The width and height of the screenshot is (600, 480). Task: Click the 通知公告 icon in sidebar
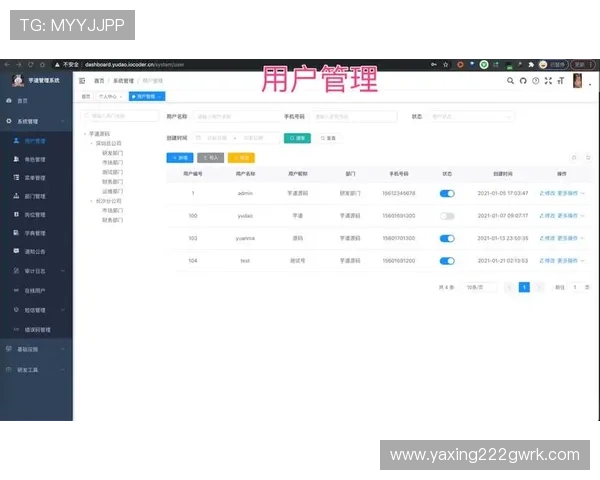coord(16,251)
